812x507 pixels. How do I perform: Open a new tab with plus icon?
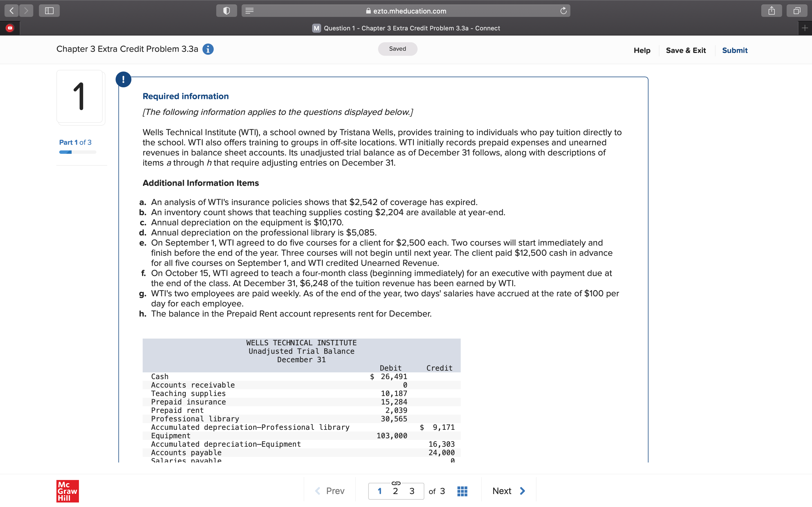(805, 28)
